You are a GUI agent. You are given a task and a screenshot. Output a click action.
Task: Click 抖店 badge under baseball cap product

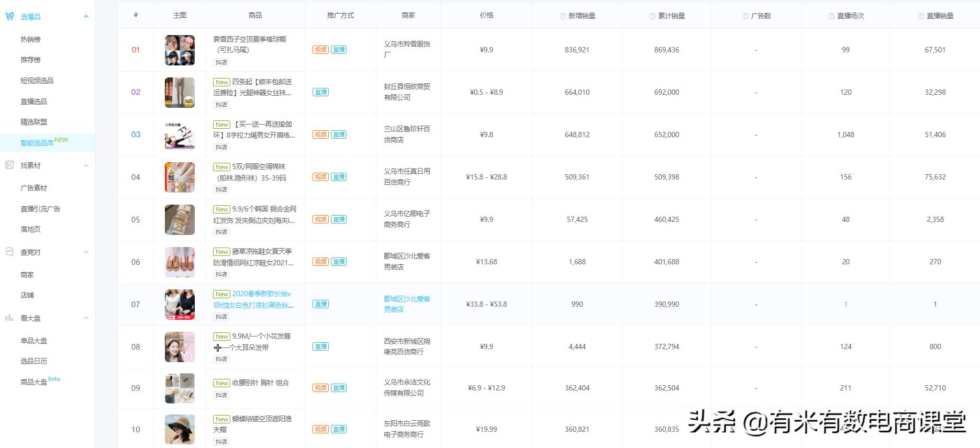point(221,62)
